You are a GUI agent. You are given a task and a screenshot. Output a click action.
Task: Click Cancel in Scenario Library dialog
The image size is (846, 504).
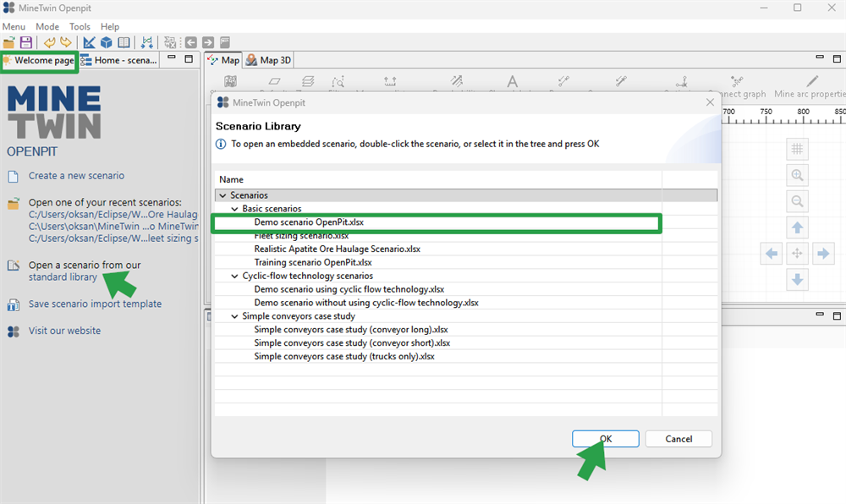coord(678,439)
